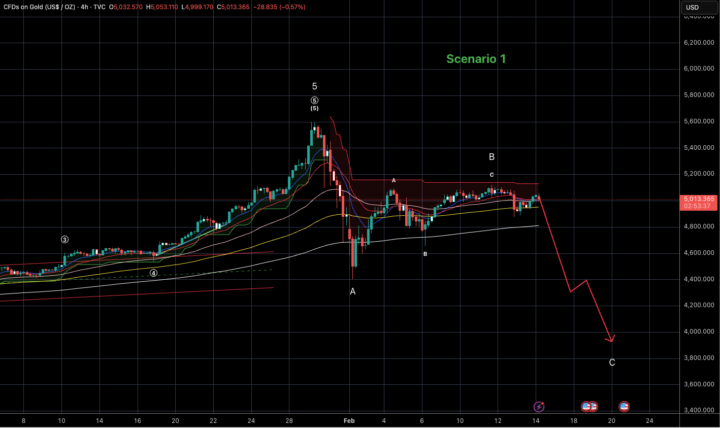Viewport: 720px width, 428px height.
Task: Select the wave C label below the arrowhead
Action: point(612,362)
